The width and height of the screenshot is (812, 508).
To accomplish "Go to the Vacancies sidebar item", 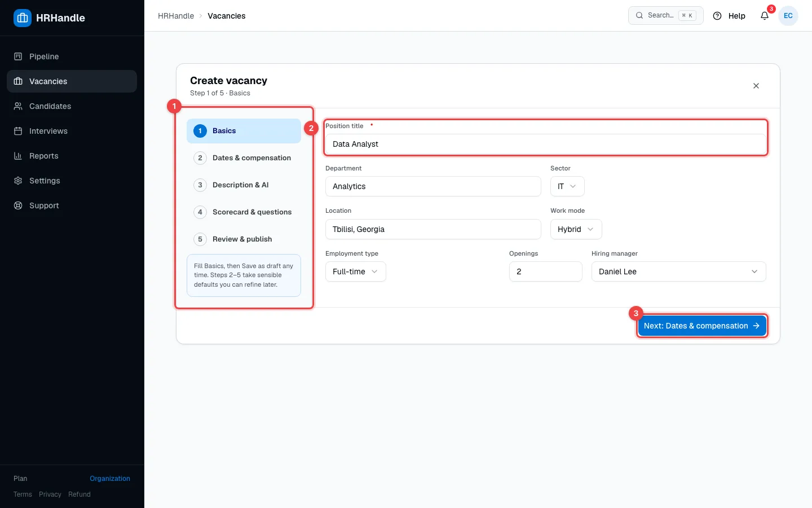I will coord(72,81).
